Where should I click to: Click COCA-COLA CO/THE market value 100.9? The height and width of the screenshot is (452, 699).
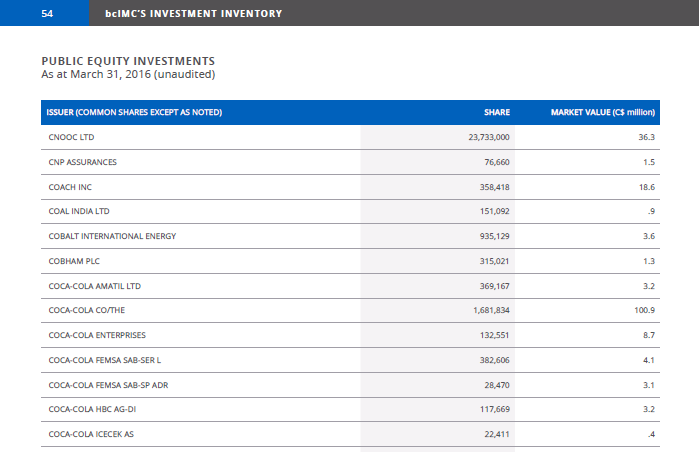[x=644, y=310]
